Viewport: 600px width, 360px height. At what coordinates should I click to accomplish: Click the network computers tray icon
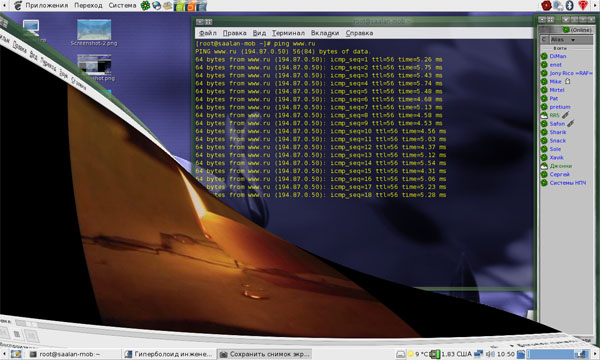pos(558,5)
